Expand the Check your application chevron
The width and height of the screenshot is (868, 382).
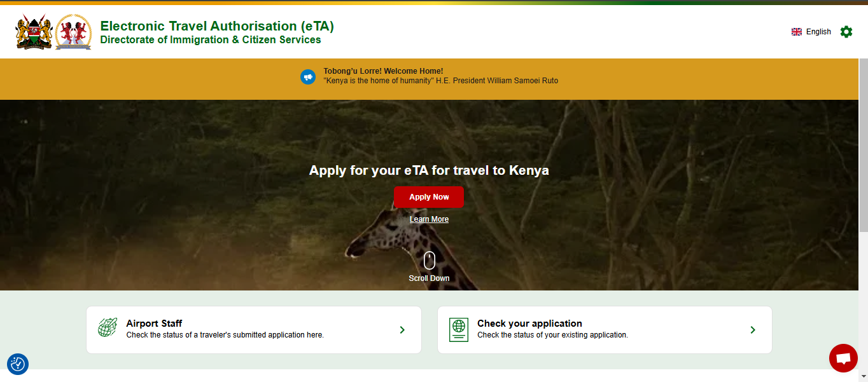(x=753, y=330)
